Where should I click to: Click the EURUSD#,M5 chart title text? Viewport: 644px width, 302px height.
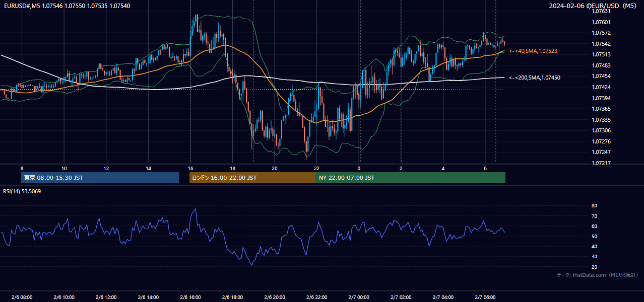point(67,6)
